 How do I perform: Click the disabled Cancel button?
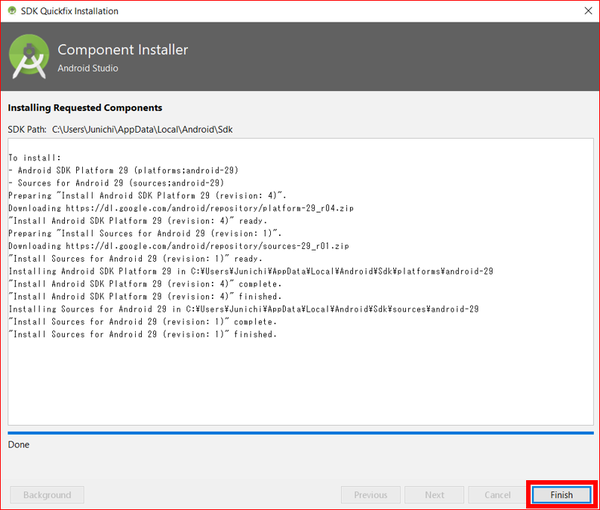pyautogui.click(x=497, y=495)
